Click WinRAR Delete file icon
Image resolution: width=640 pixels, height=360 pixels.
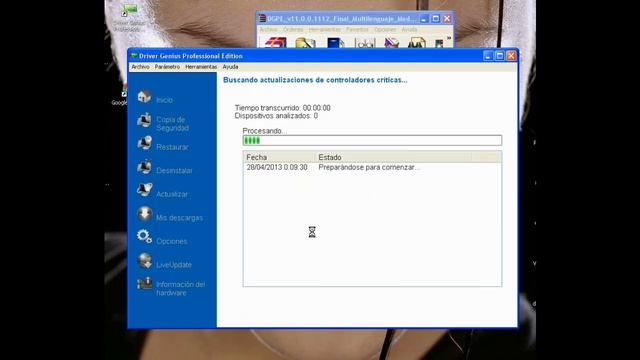[x=391, y=42]
